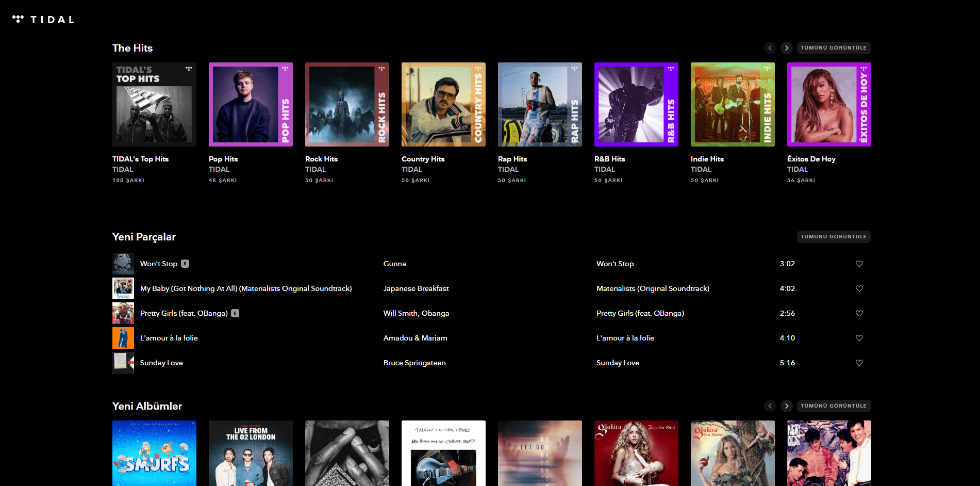
Task: Go to previous page of The Hits
Action: pos(770,48)
